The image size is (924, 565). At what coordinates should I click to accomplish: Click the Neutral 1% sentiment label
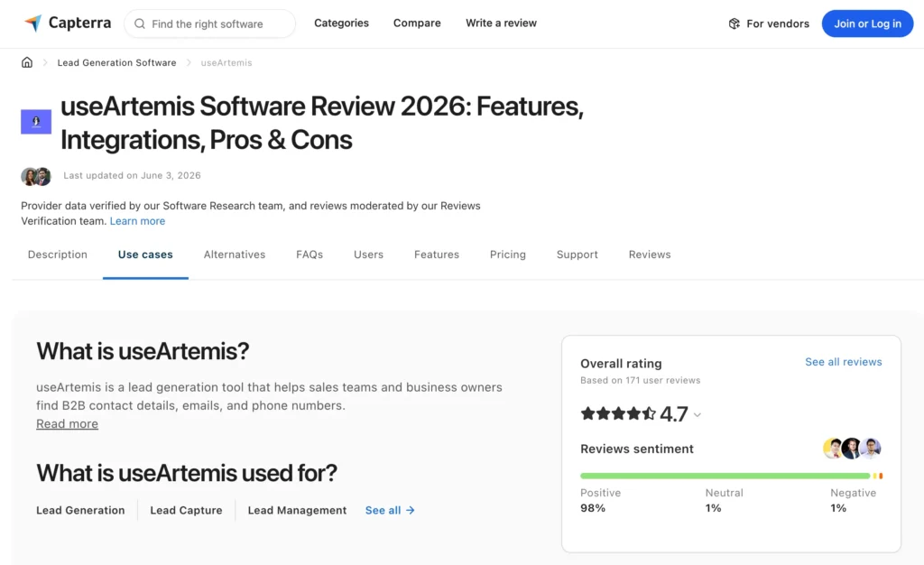(x=725, y=500)
